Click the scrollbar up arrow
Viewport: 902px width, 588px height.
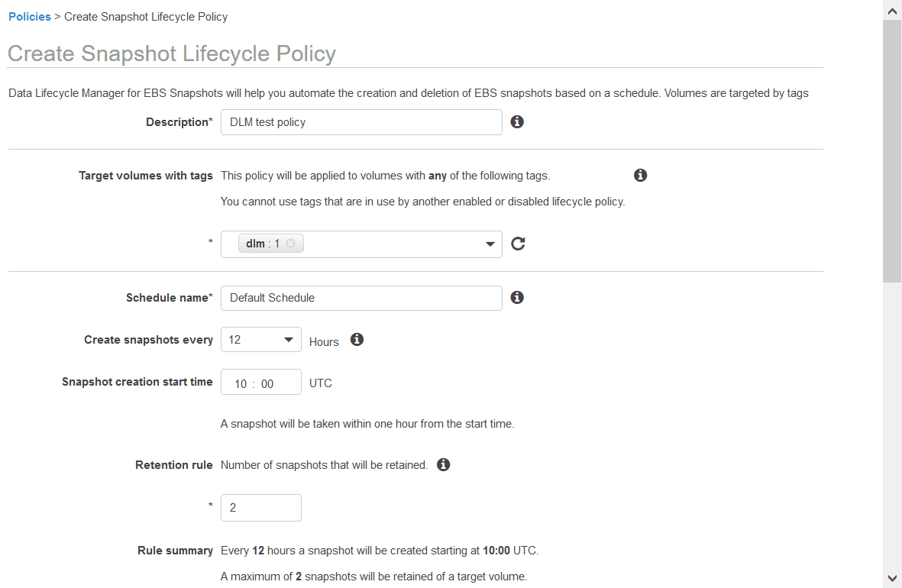(892, 11)
